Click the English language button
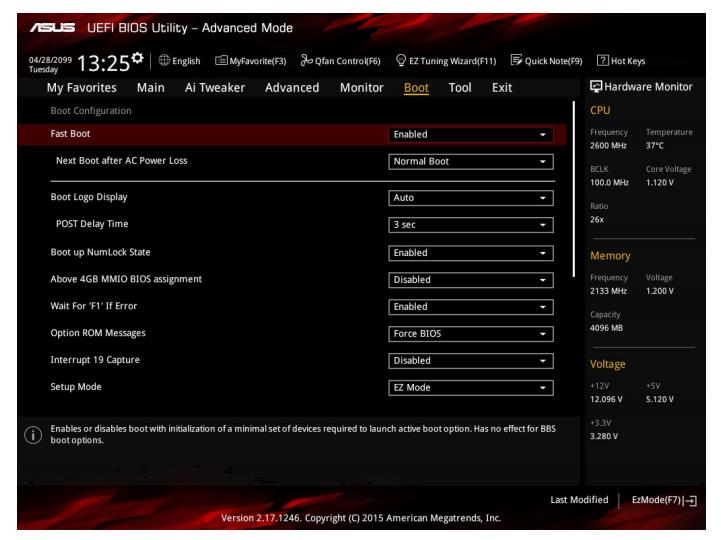The image size is (721, 540). 179,61
